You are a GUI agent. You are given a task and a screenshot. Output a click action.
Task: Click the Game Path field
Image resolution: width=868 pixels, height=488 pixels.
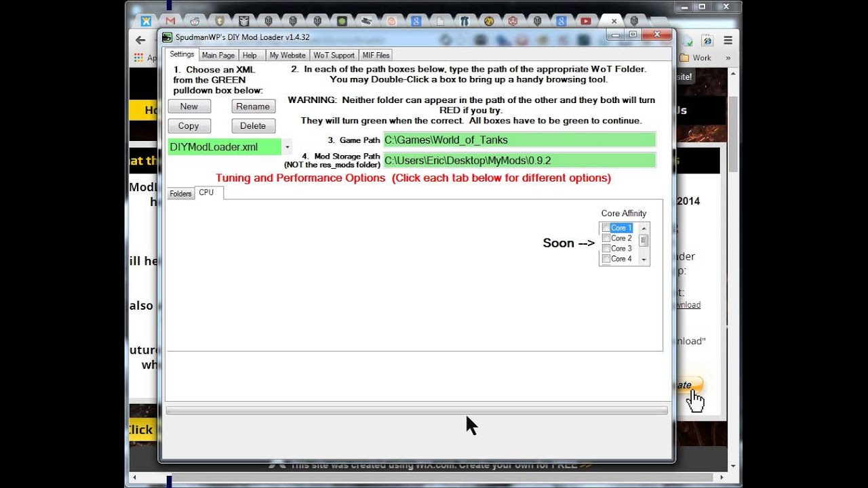pyautogui.click(x=519, y=140)
